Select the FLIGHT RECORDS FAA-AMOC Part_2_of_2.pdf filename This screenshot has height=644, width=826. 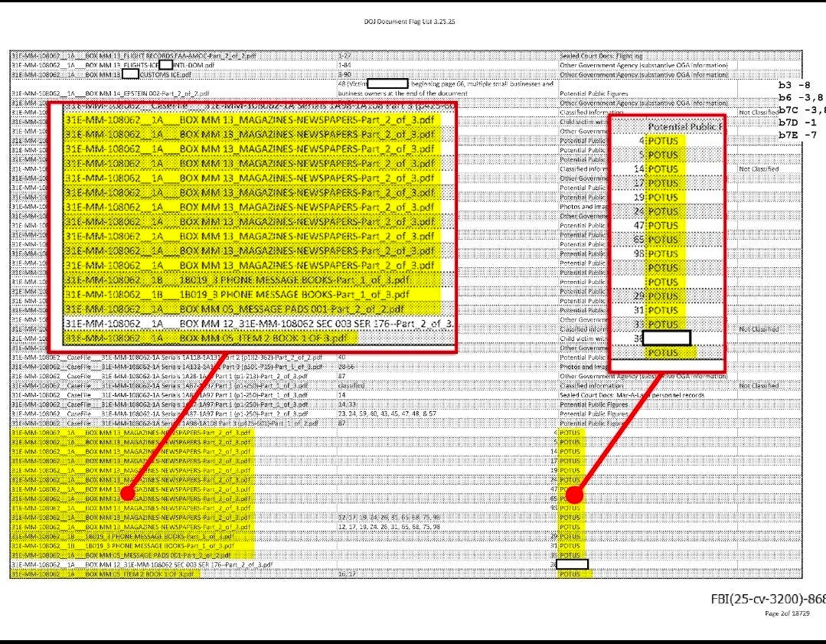pos(134,56)
